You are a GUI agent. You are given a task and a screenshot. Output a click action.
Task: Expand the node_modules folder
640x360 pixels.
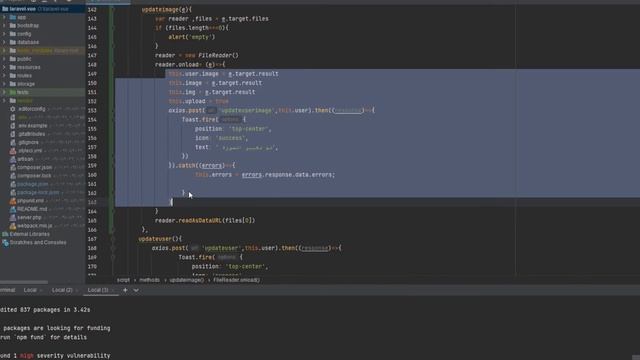pyautogui.click(x=4, y=51)
